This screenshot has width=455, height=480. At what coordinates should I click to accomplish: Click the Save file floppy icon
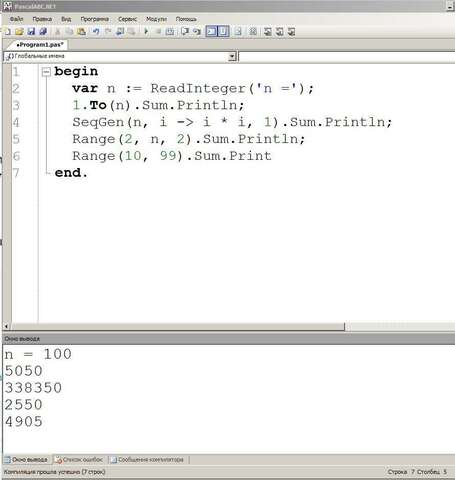[x=31, y=32]
